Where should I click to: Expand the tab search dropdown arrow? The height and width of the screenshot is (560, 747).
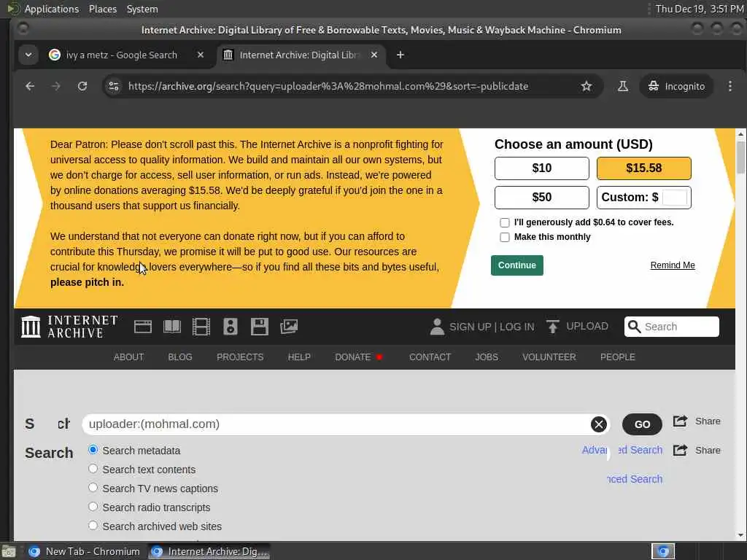(28, 55)
